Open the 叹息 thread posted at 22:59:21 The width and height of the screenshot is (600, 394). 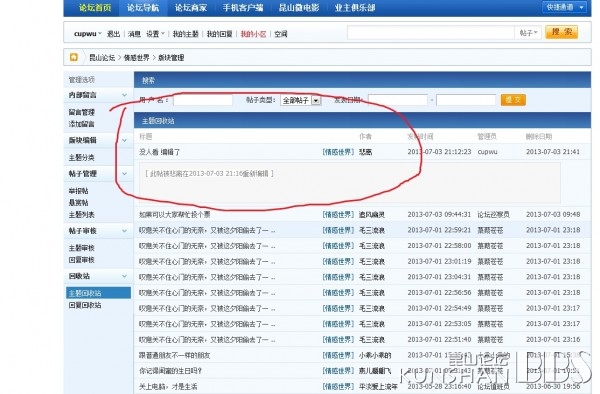click(x=207, y=230)
